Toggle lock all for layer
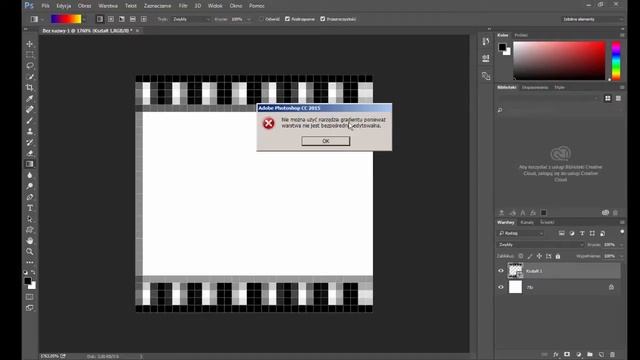Viewport: 640px width, 360px height. click(x=558, y=256)
